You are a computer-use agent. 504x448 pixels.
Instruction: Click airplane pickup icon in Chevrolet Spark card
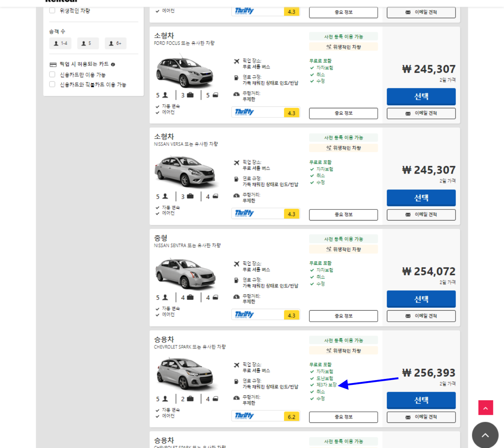pyautogui.click(x=236, y=365)
